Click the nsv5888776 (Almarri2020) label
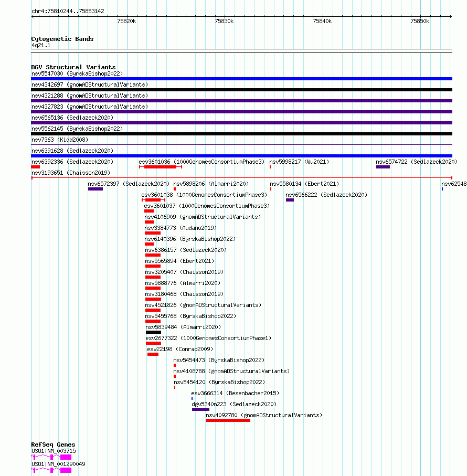The image size is (467, 476). (183, 283)
